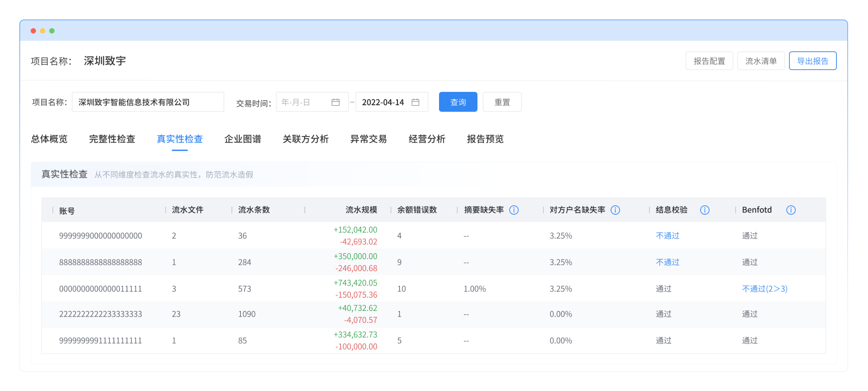Screen dimensions: 868x391
Task: Click the yellow minimize window dot
Action: (x=43, y=31)
